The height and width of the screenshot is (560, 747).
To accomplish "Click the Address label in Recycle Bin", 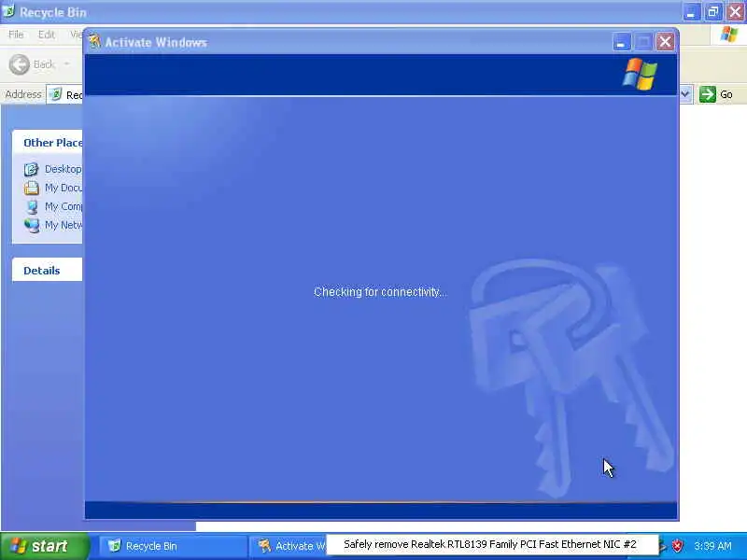I will click(22, 94).
